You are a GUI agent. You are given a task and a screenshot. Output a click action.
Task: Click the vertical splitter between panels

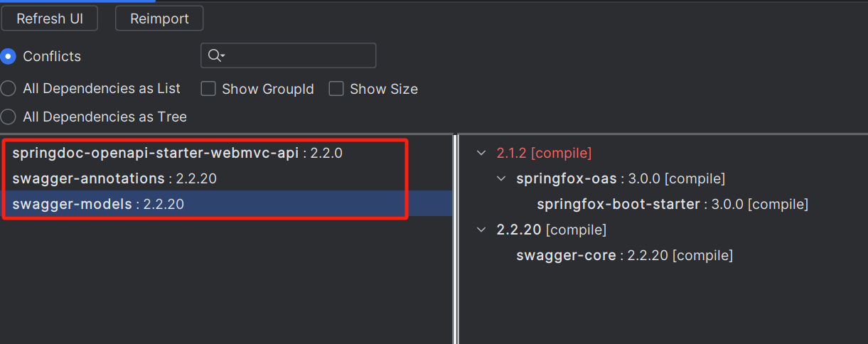[456, 239]
